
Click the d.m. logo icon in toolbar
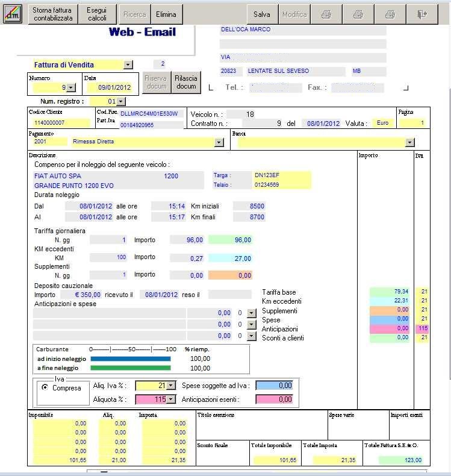click(13, 14)
